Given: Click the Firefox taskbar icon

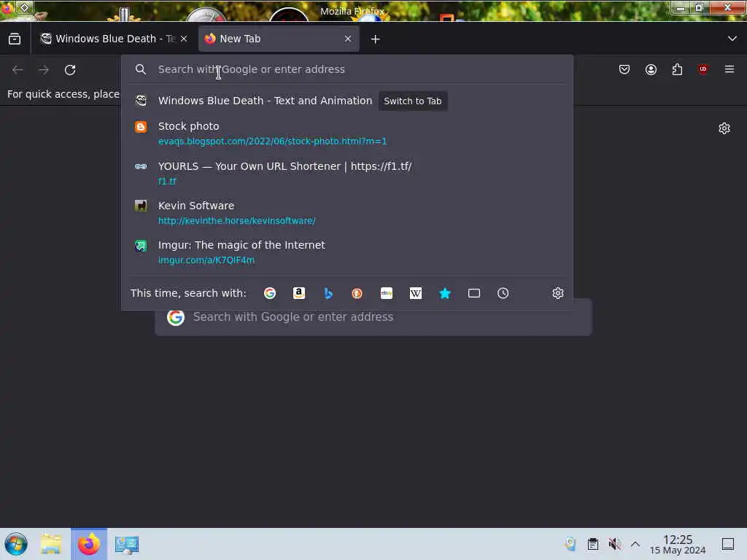Looking at the screenshot, I should point(89,544).
